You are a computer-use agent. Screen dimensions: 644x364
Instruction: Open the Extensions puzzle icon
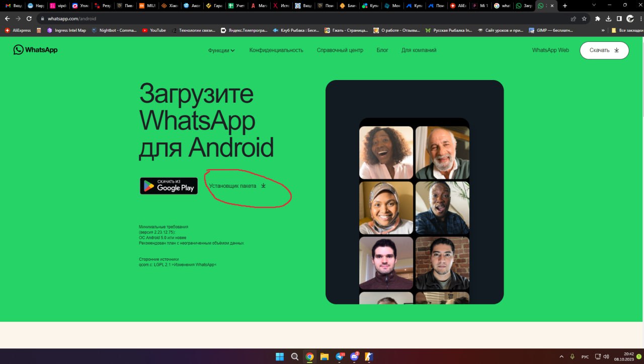point(598,19)
